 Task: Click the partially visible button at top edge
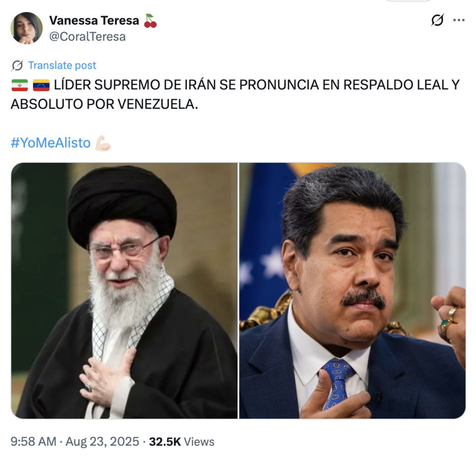pyautogui.click(x=409, y=1)
